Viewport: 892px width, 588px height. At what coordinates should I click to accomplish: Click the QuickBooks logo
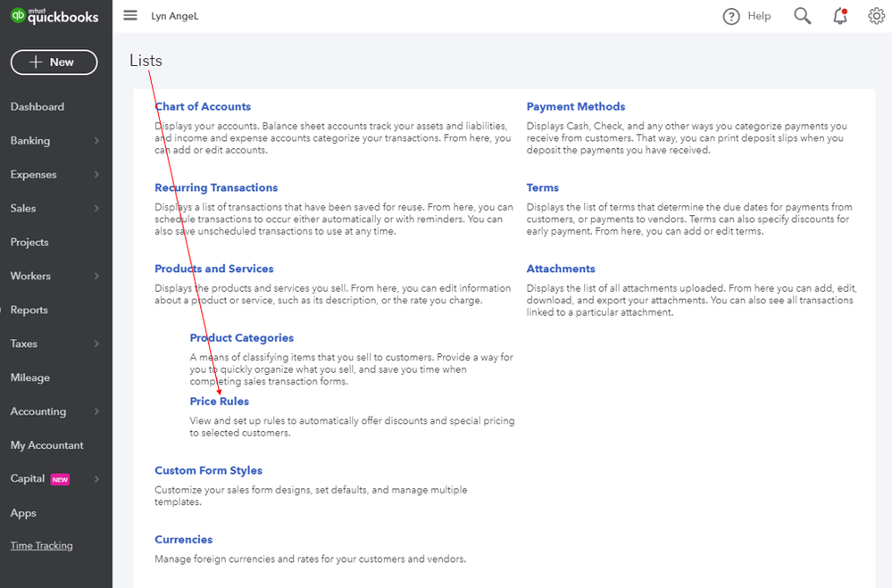tap(54, 16)
